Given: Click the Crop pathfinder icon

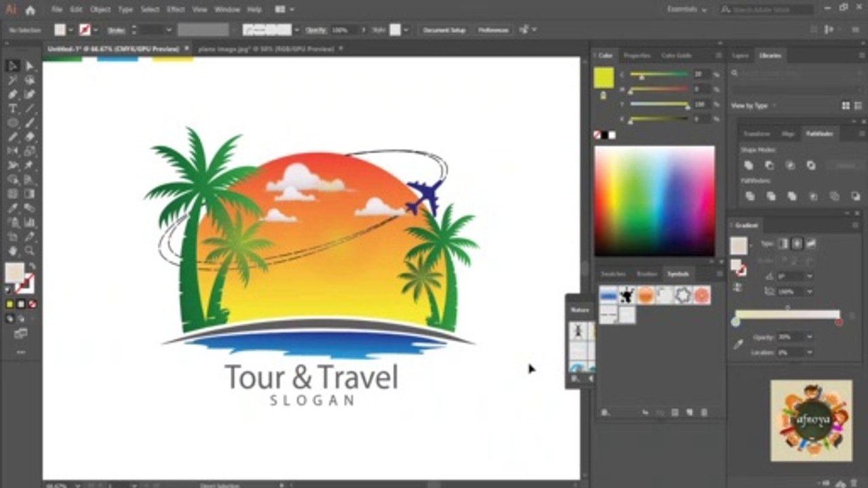Looking at the screenshot, I should [x=813, y=196].
